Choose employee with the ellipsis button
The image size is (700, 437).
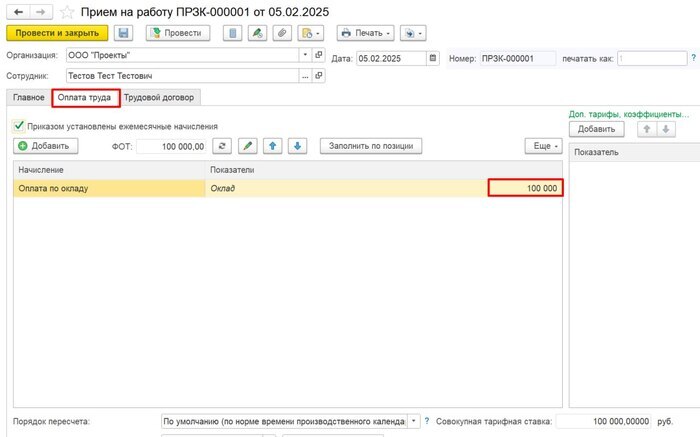pyautogui.click(x=305, y=76)
